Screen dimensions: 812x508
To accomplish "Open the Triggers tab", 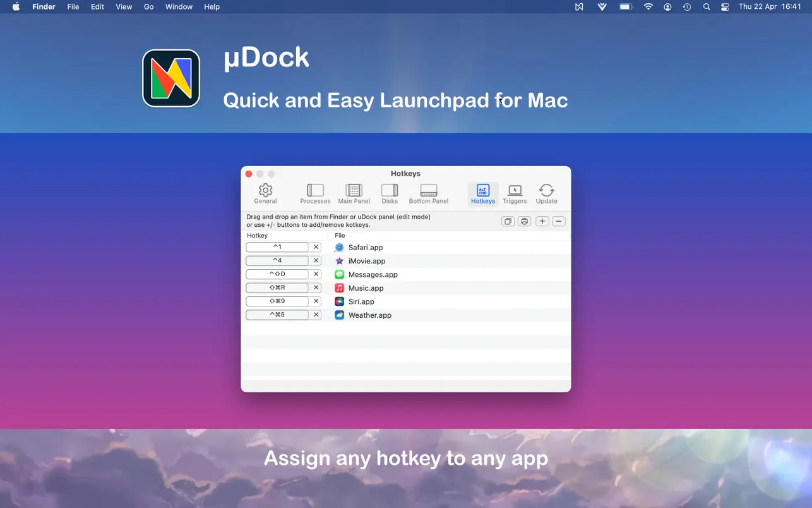I will tap(515, 193).
